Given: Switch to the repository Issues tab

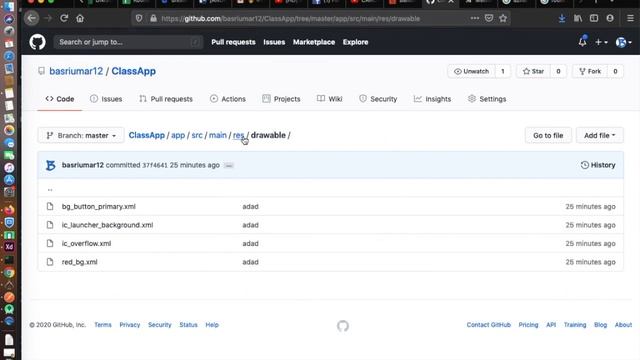Looking at the screenshot, I should point(106,99).
